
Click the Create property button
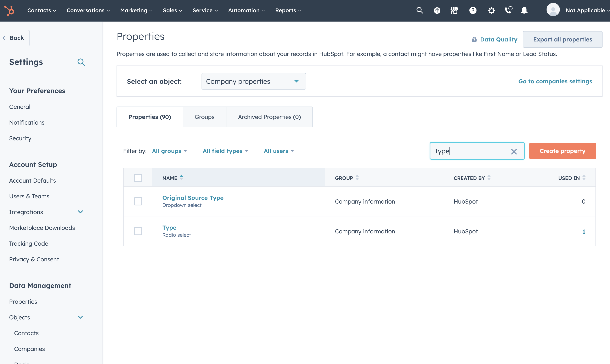[562, 151]
